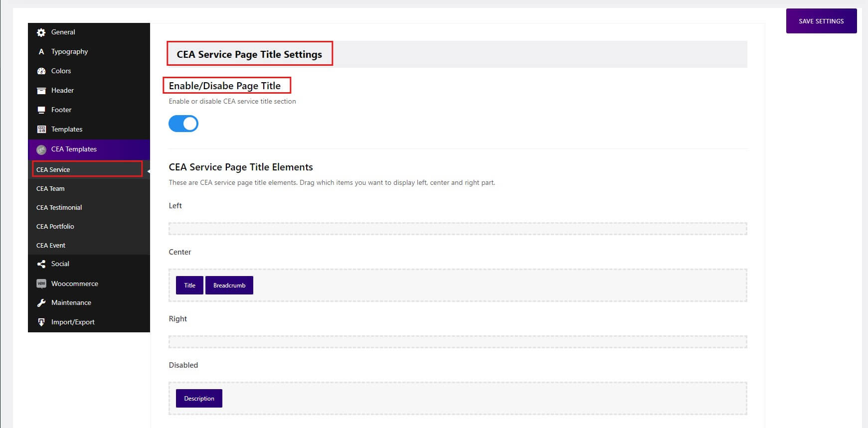Collapse the CEA Templates menu section

pos(74,149)
